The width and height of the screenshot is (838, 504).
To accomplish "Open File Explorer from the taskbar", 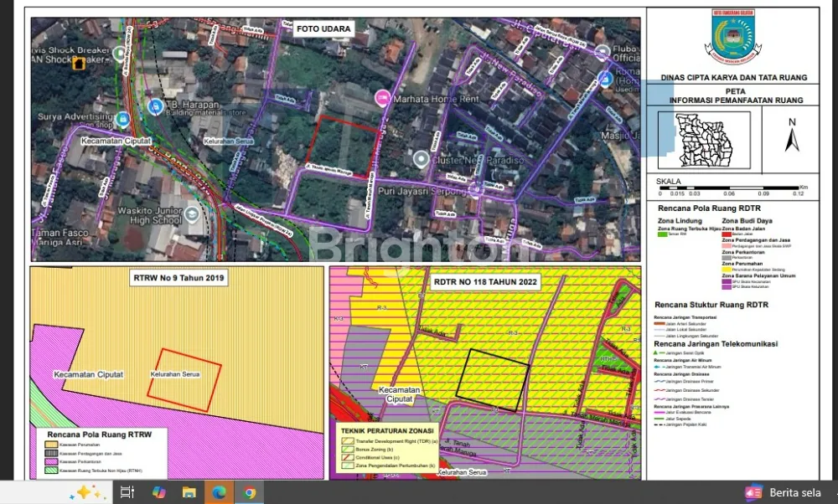I will [x=189, y=492].
